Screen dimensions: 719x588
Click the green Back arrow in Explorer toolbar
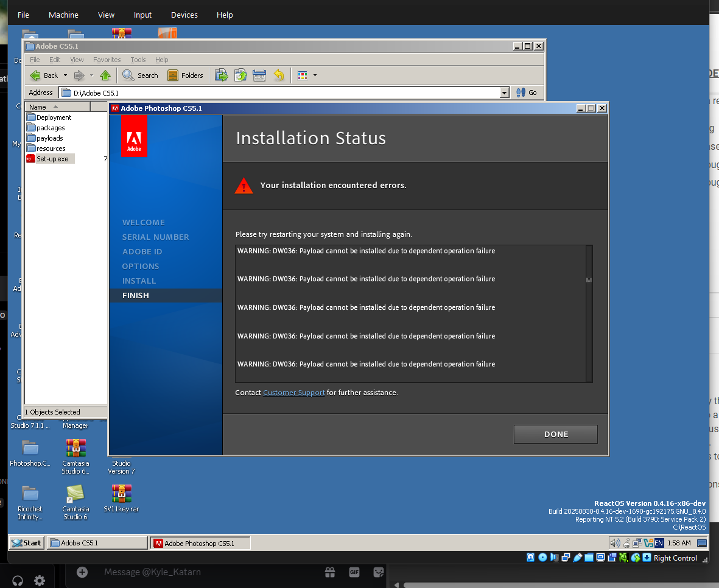[35, 75]
